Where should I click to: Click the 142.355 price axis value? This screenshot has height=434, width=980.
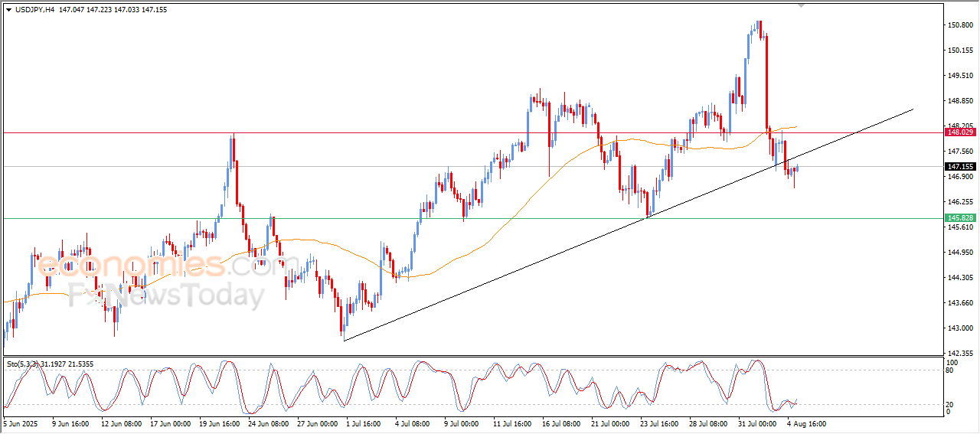coord(960,354)
